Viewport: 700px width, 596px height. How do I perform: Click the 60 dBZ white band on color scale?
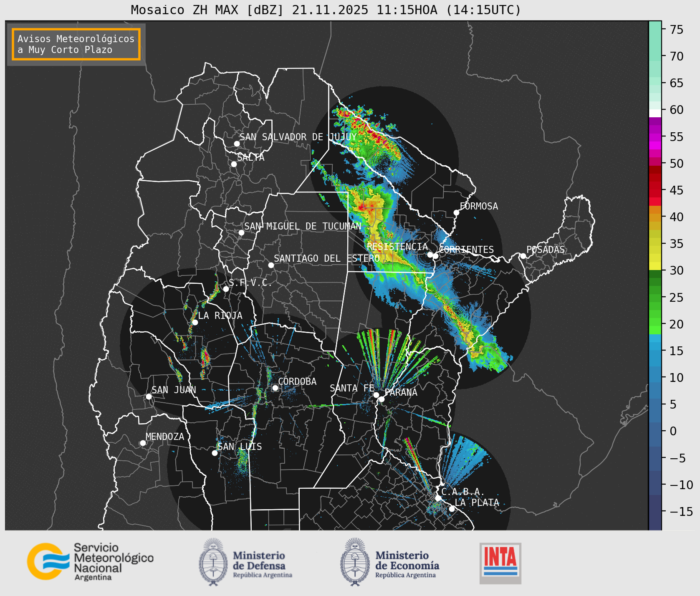tap(655, 113)
